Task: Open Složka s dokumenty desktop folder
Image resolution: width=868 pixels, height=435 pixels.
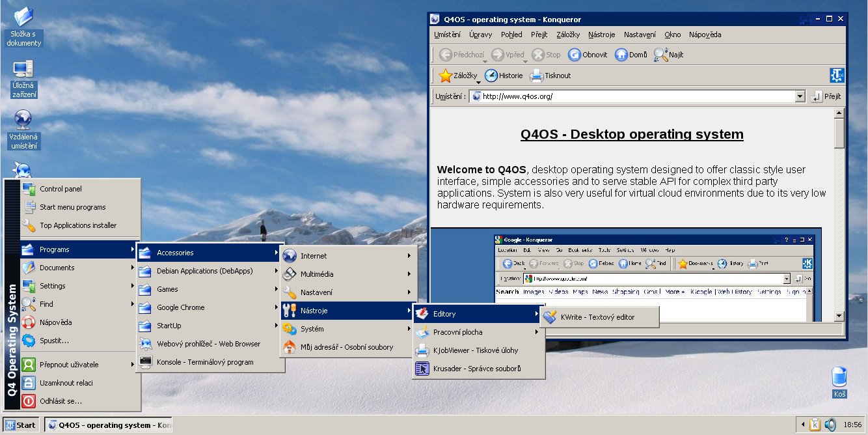Action: click(24, 18)
